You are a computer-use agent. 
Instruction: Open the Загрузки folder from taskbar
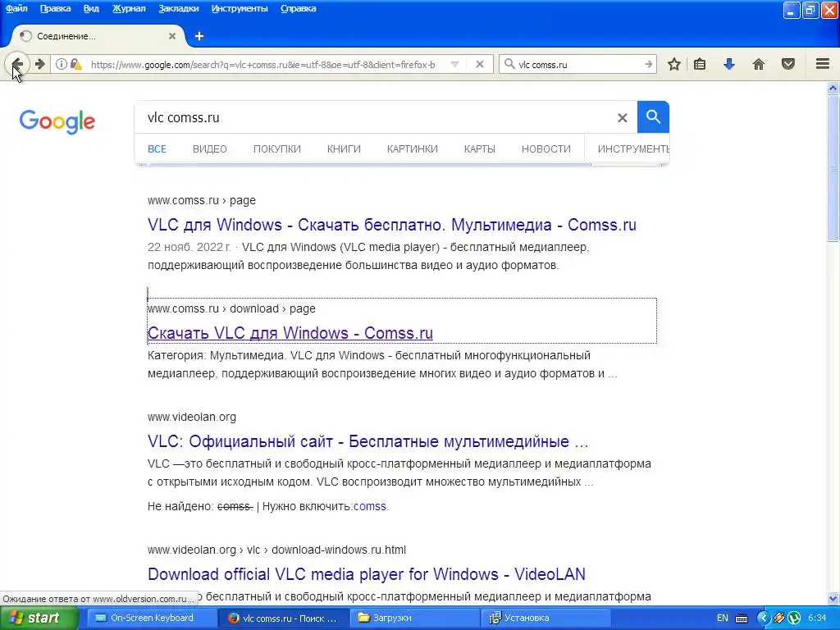point(414,618)
